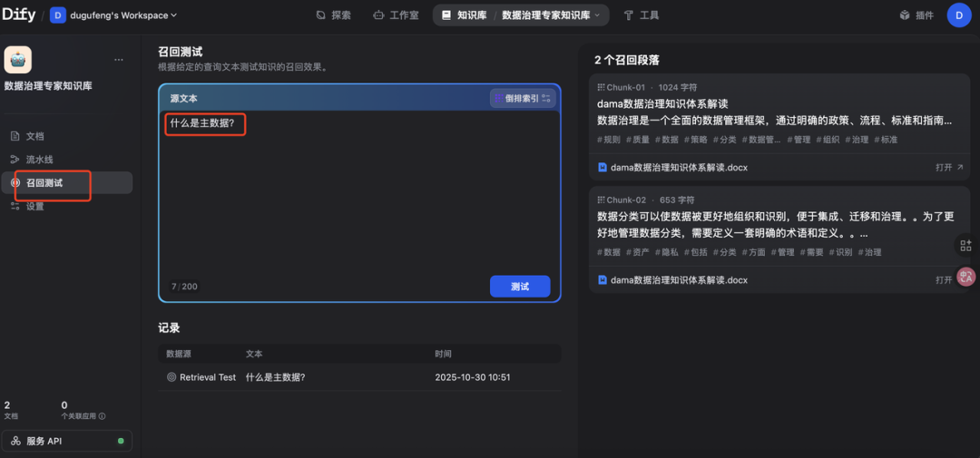Viewport: 980px width, 458px height.
Task: Click the 流水线 pipeline icon in sidebar
Action: click(15, 160)
